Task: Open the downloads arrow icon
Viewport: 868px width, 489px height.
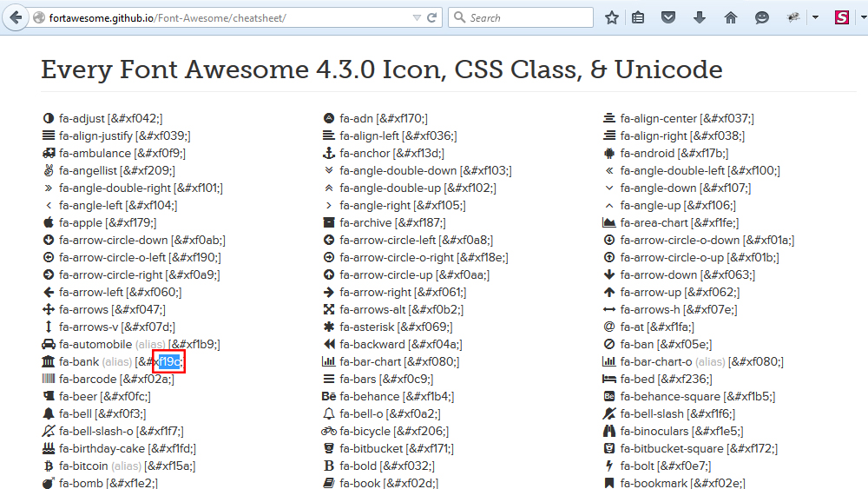Action: point(700,17)
